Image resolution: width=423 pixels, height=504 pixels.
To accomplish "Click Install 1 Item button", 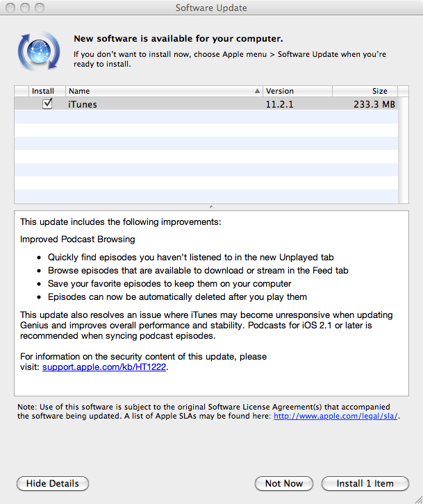I will pyautogui.click(x=365, y=483).
